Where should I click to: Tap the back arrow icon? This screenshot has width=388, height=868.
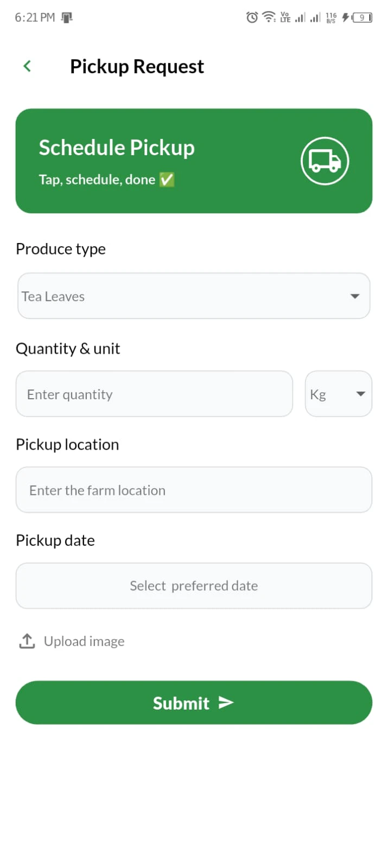click(x=27, y=66)
